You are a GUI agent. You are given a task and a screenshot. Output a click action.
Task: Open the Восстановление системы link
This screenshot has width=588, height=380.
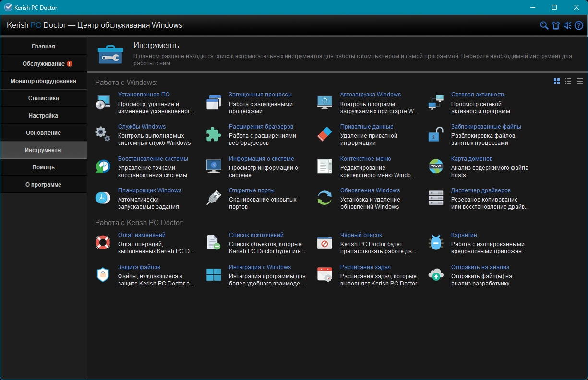153,159
